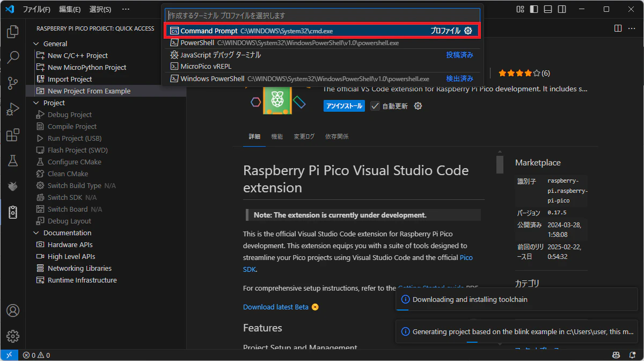Open the Explorer view in activity bar
Image resolution: width=644 pixels, height=361 pixels.
pyautogui.click(x=12, y=32)
